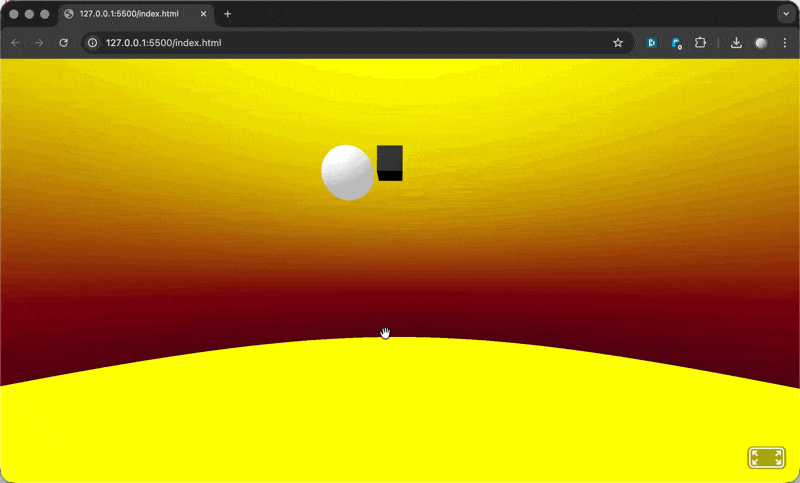Click the window minimize button
This screenshot has height=483, width=800.
[29, 14]
